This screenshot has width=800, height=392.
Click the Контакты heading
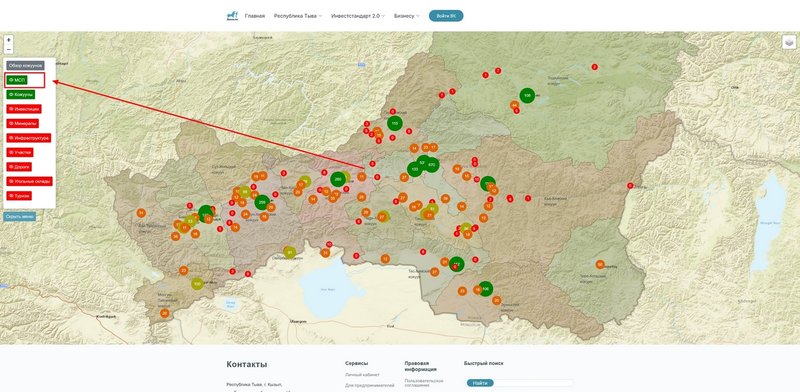(246, 364)
